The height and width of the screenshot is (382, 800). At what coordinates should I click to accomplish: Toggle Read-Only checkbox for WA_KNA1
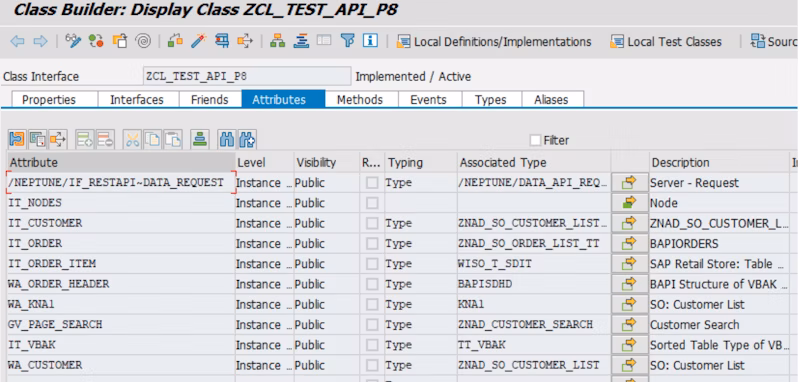(x=372, y=304)
